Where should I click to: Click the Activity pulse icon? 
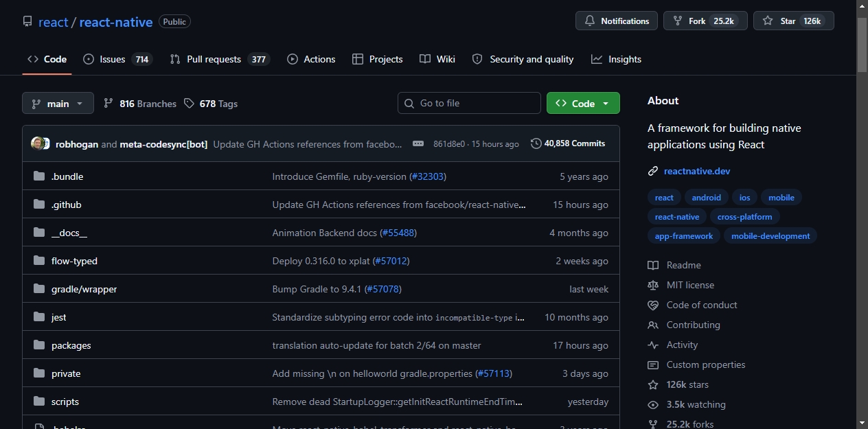pyautogui.click(x=653, y=345)
